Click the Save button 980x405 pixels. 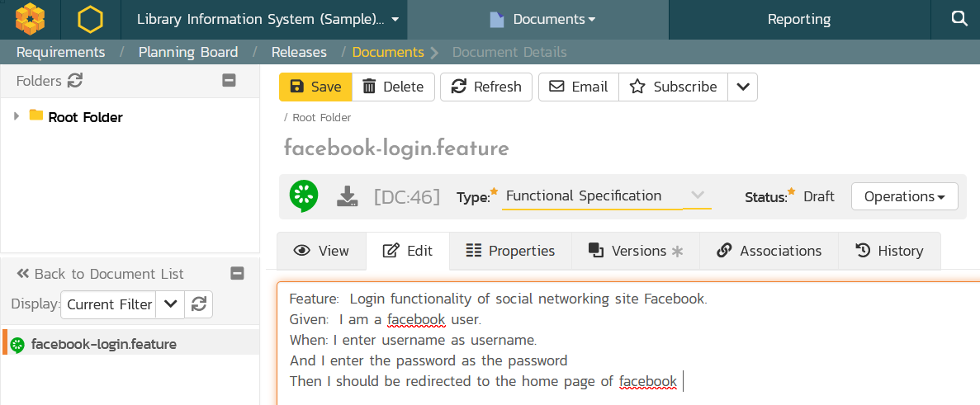315,87
